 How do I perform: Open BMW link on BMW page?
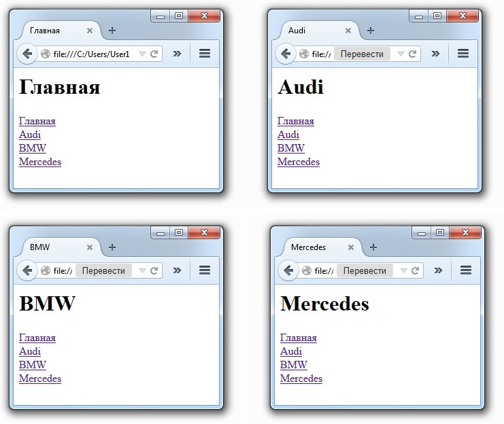click(33, 365)
